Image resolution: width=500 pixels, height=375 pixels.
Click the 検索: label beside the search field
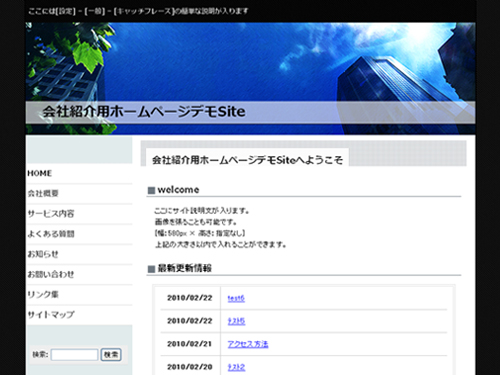pyautogui.click(x=40, y=355)
